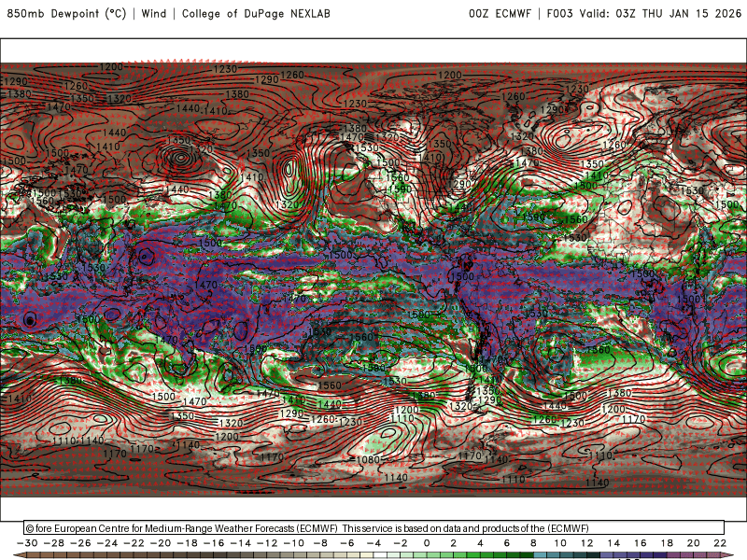Click the '-2' colorbar scale label
Screen dimensions: 747x560
tap(401, 543)
